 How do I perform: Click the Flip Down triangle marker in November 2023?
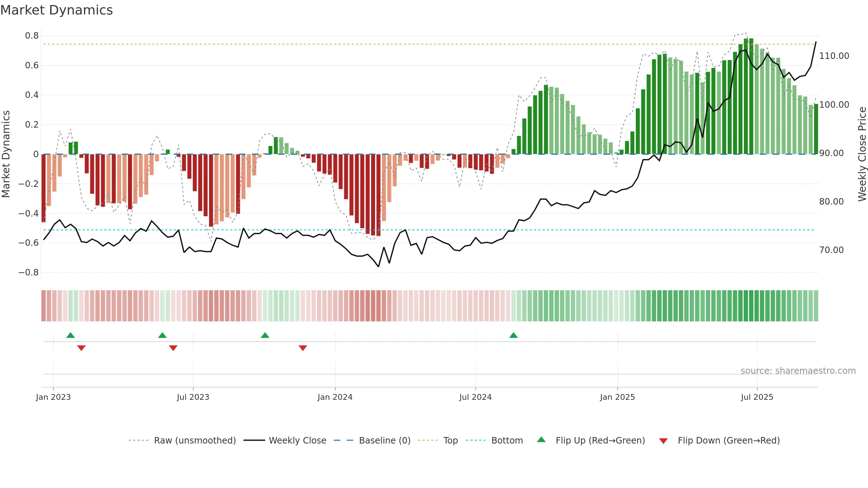pyautogui.click(x=303, y=348)
